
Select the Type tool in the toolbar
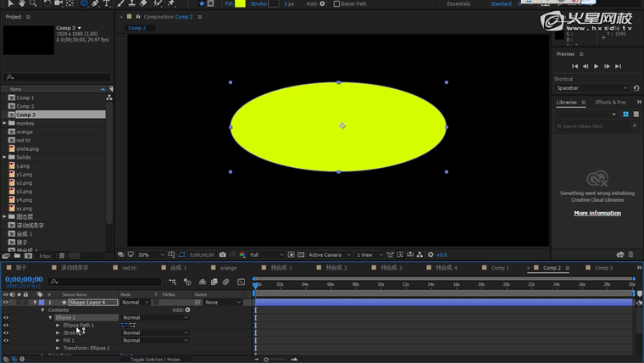pyautogui.click(x=107, y=3)
